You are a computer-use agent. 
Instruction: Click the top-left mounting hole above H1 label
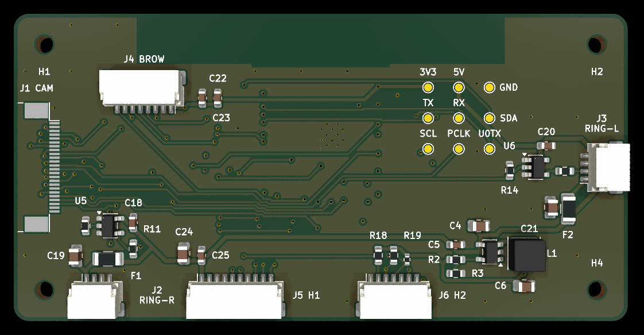click(45, 44)
